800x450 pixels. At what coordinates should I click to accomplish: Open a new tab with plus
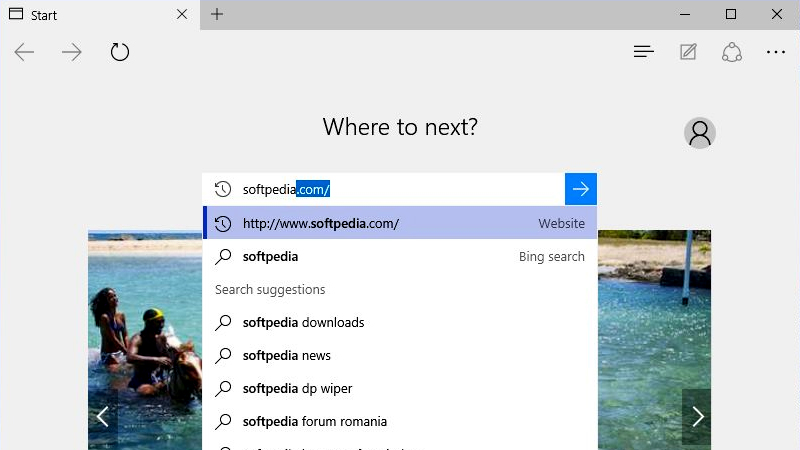point(217,14)
